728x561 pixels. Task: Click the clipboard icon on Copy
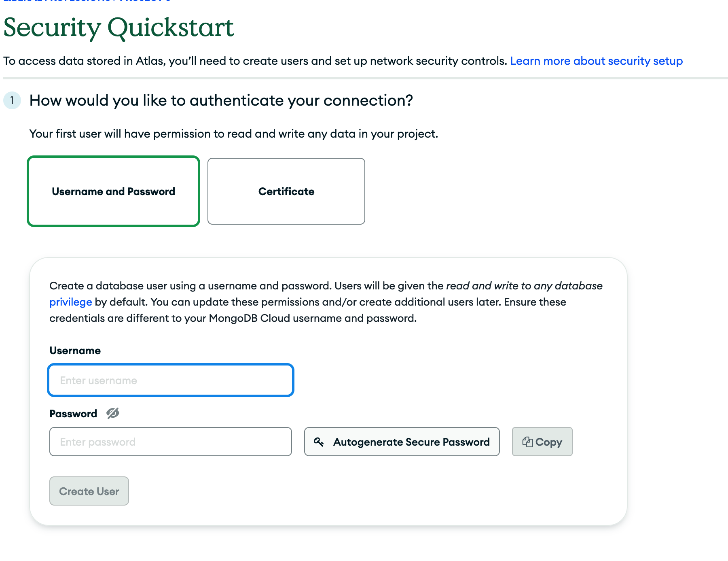(x=527, y=442)
